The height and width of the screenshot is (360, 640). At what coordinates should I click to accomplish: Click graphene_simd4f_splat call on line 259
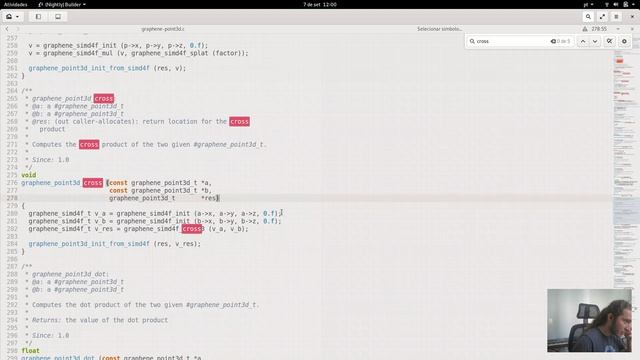(x=169, y=53)
